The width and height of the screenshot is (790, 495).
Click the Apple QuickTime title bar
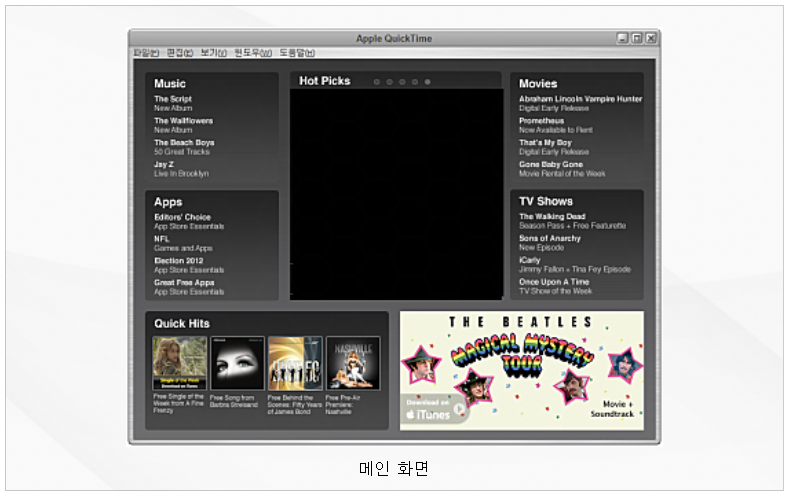[394, 38]
